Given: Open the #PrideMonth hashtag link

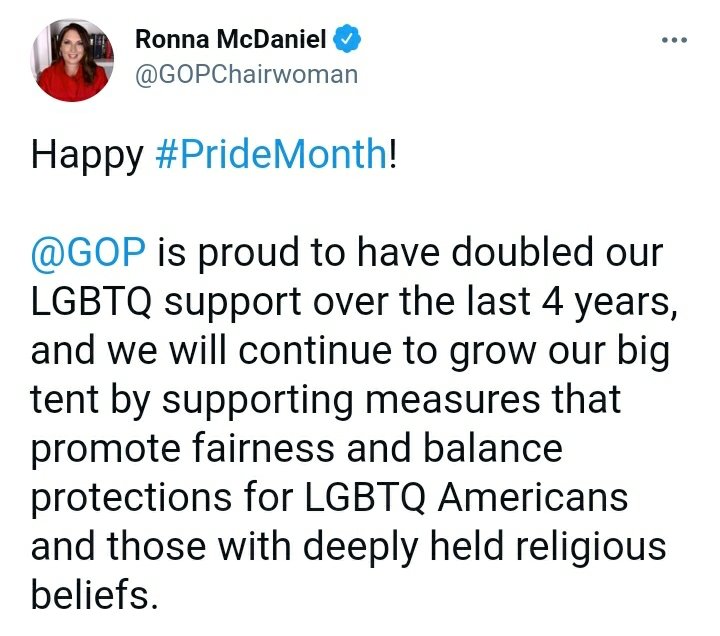Looking at the screenshot, I should click(x=271, y=154).
